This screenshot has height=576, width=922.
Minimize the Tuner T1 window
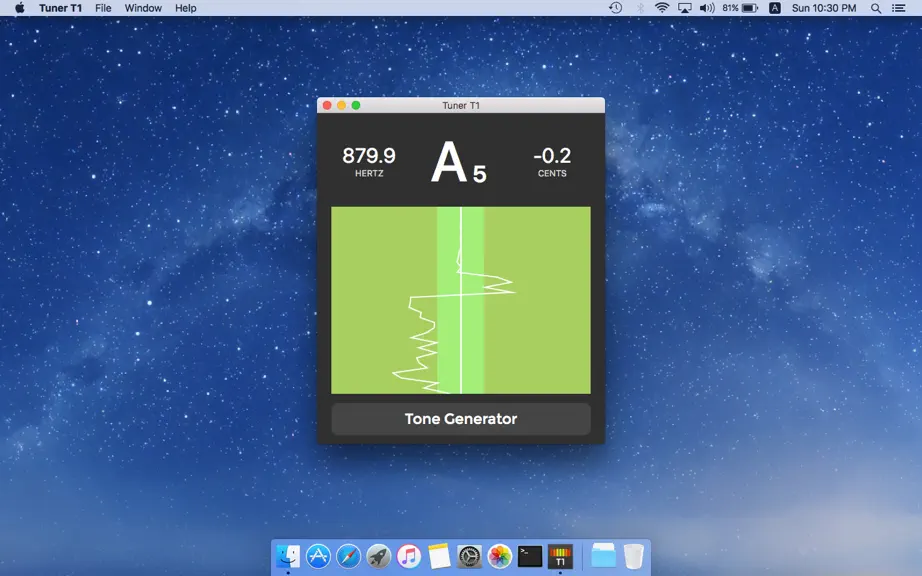pyautogui.click(x=342, y=105)
